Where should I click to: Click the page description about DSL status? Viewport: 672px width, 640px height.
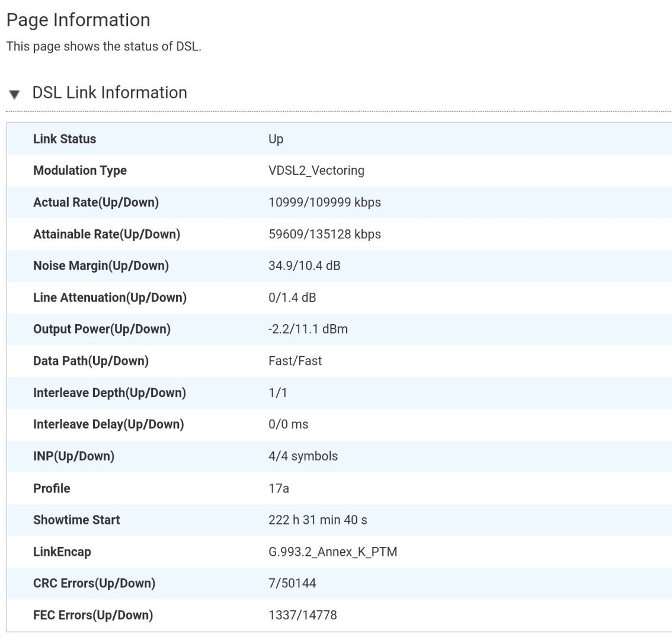tap(104, 47)
